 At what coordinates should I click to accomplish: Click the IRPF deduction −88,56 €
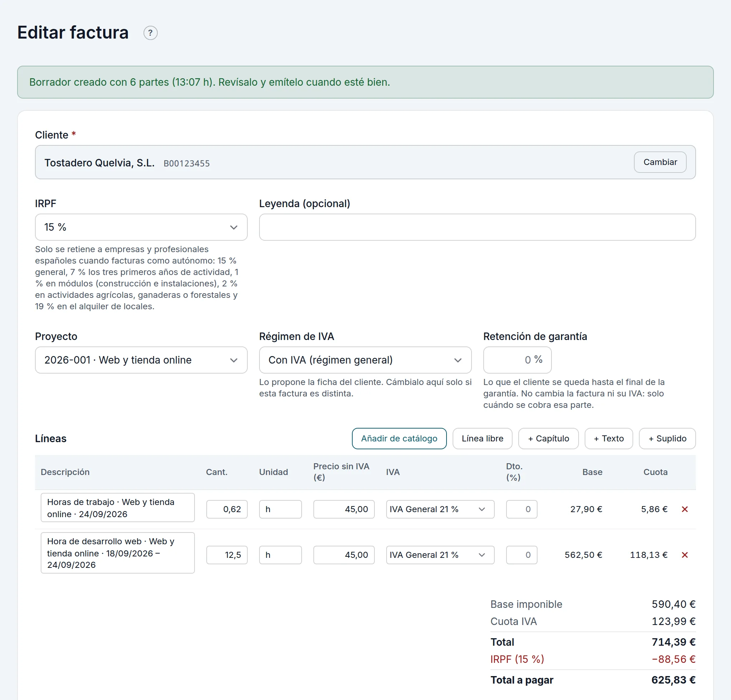click(x=674, y=660)
